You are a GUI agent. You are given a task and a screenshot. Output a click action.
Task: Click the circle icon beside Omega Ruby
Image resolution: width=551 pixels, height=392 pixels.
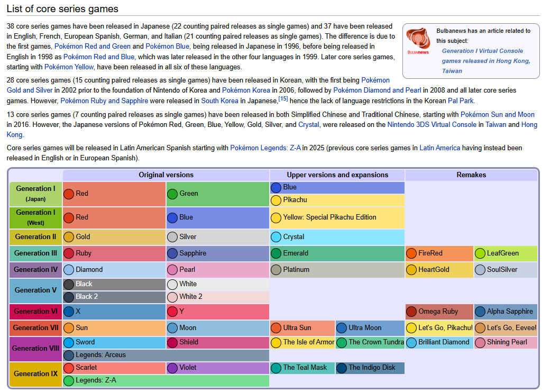pos(411,312)
